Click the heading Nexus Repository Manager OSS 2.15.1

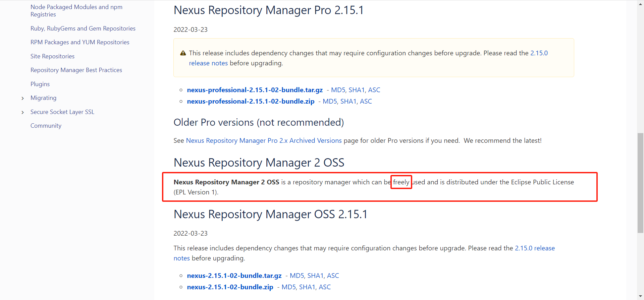coord(271,214)
